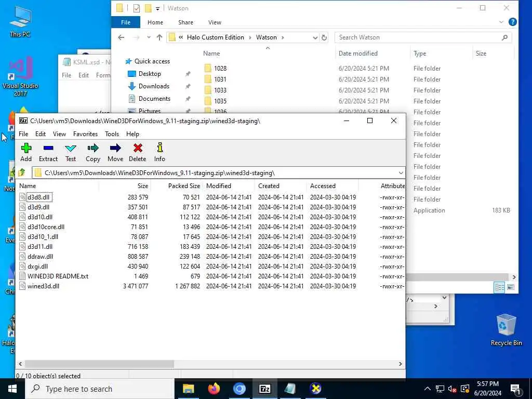Extract files using the Extract toolbar icon

(x=48, y=152)
